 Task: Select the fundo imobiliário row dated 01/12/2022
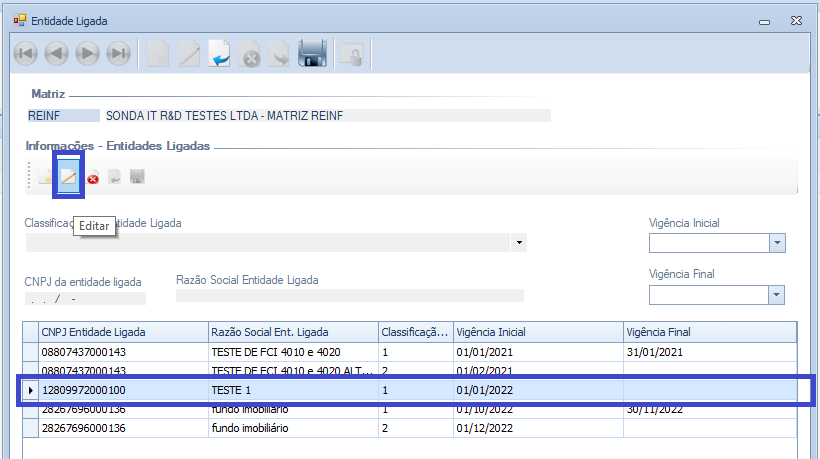pyautogui.click(x=300, y=428)
